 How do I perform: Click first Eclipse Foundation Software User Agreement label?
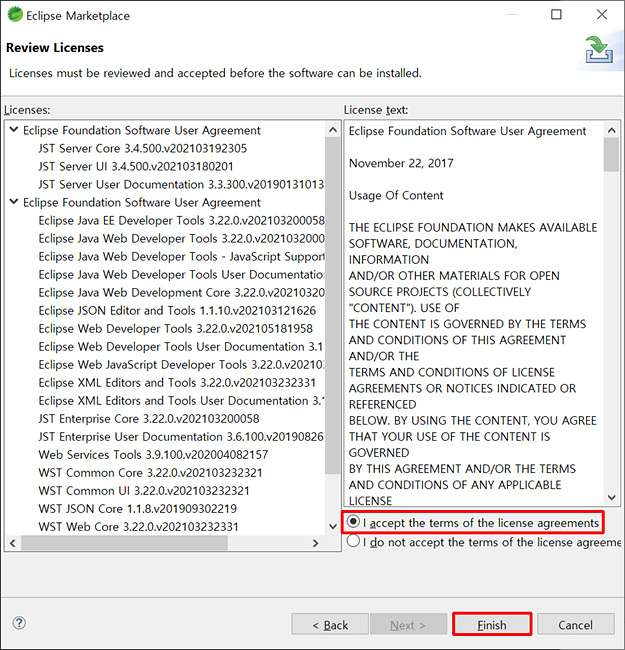142,130
